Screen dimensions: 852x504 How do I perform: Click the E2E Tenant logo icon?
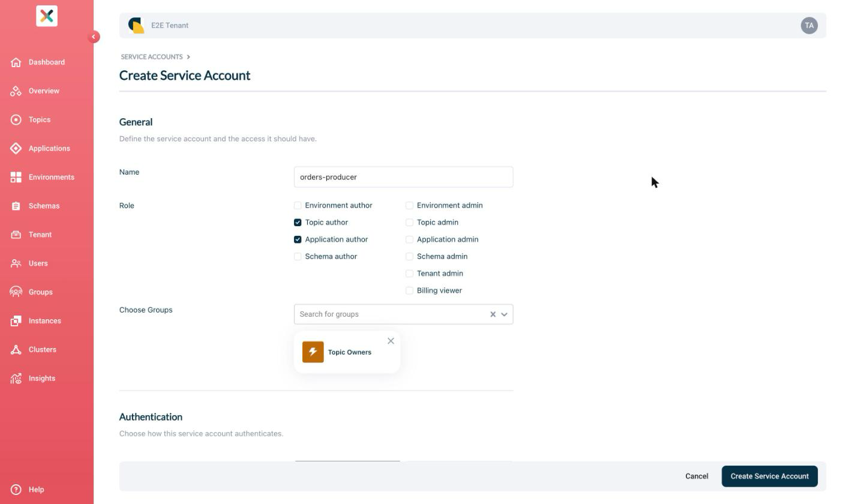pyautogui.click(x=136, y=25)
